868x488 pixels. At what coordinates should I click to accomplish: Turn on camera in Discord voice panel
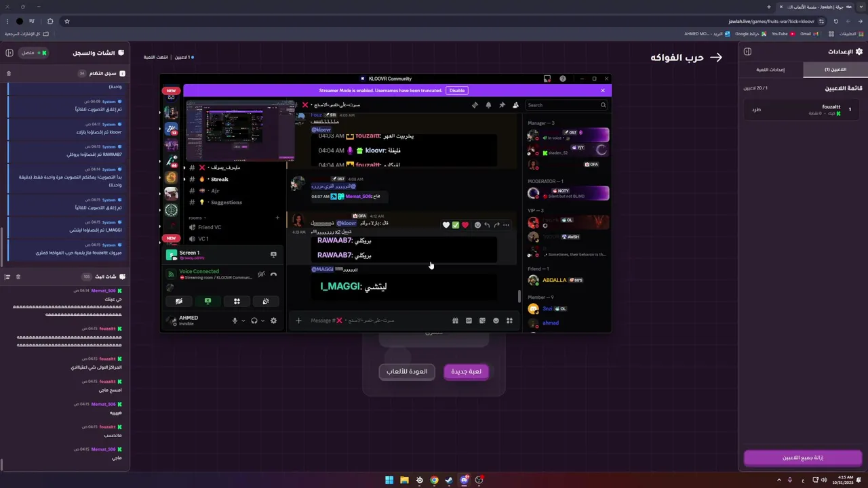(179, 301)
